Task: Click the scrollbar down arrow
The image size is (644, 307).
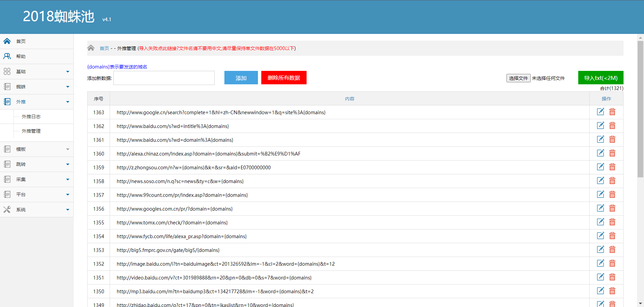Action: (640, 304)
